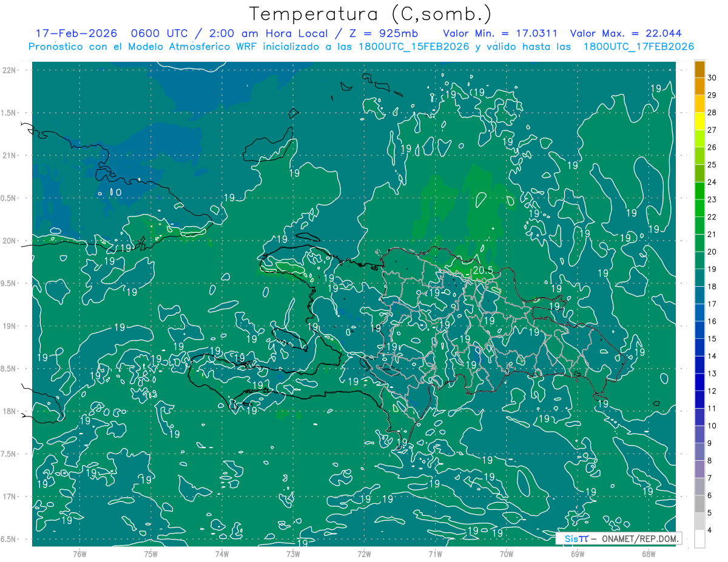This screenshot has height=562, width=728.
Task: Click the '19N' latitude axis label
Action: [9, 326]
